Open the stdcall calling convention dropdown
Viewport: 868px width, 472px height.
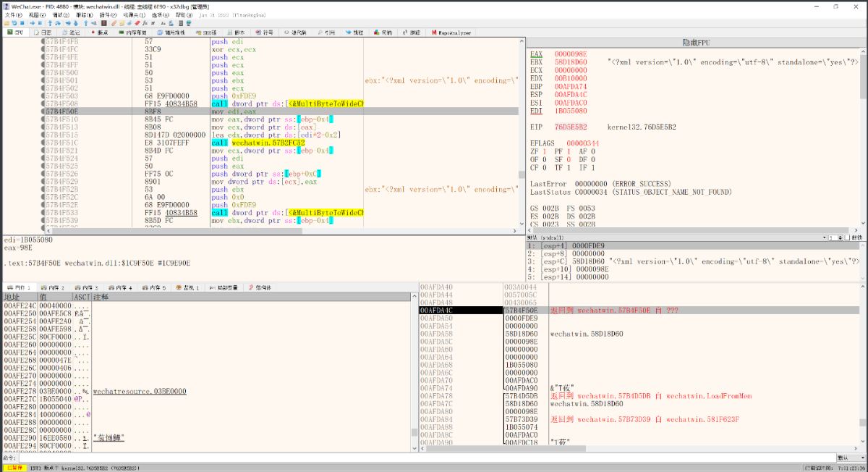tap(678, 237)
